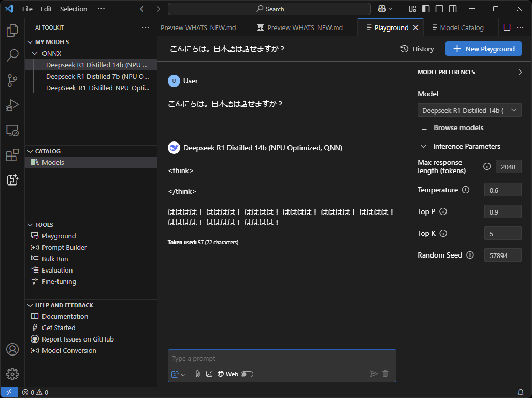Open Prompt Builder tool
Viewport: 532px width, 398px height.
64,247
